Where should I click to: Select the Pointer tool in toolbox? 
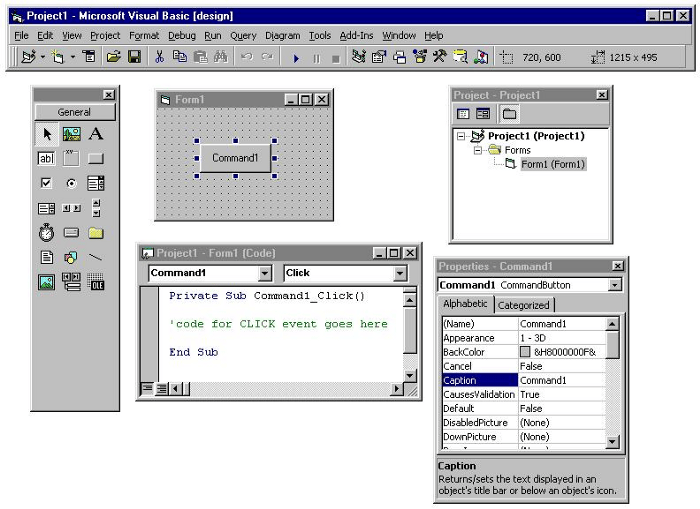[46, 134]
